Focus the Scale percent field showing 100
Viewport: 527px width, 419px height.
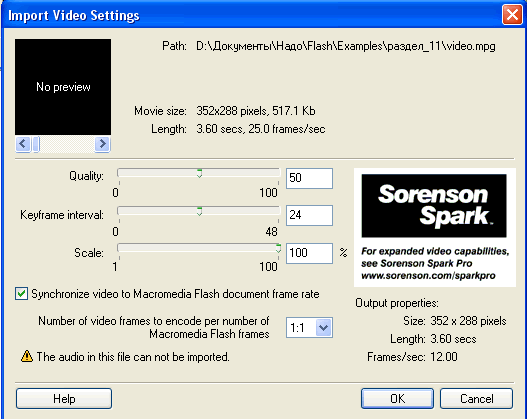coord(309,253)
